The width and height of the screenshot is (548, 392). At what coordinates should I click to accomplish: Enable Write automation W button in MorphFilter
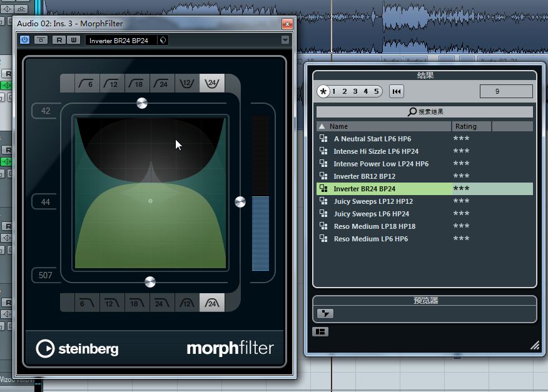[x=73, y=40]
